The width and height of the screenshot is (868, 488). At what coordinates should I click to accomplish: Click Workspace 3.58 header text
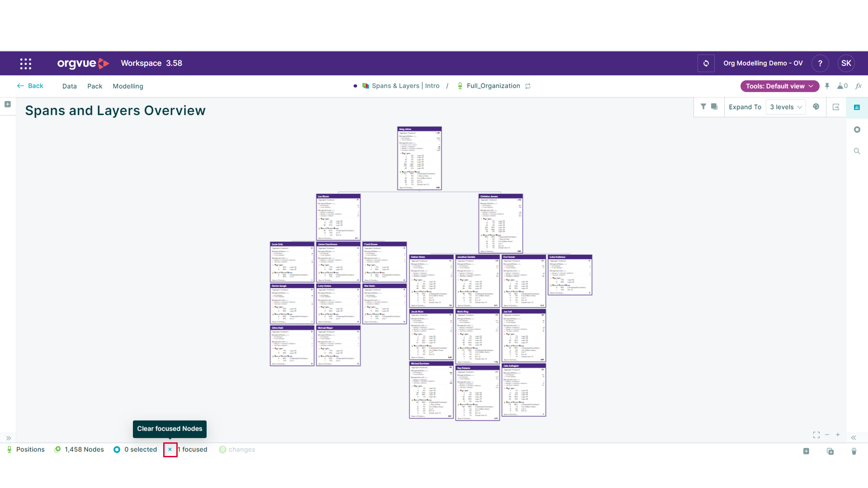point(151,63)
